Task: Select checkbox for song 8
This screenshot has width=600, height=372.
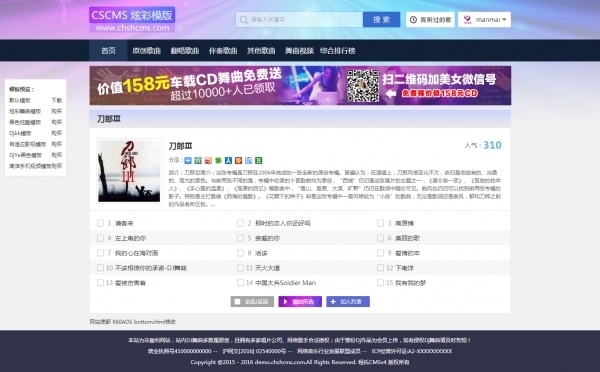Action: pyautogui.click(x=240, y=253)
